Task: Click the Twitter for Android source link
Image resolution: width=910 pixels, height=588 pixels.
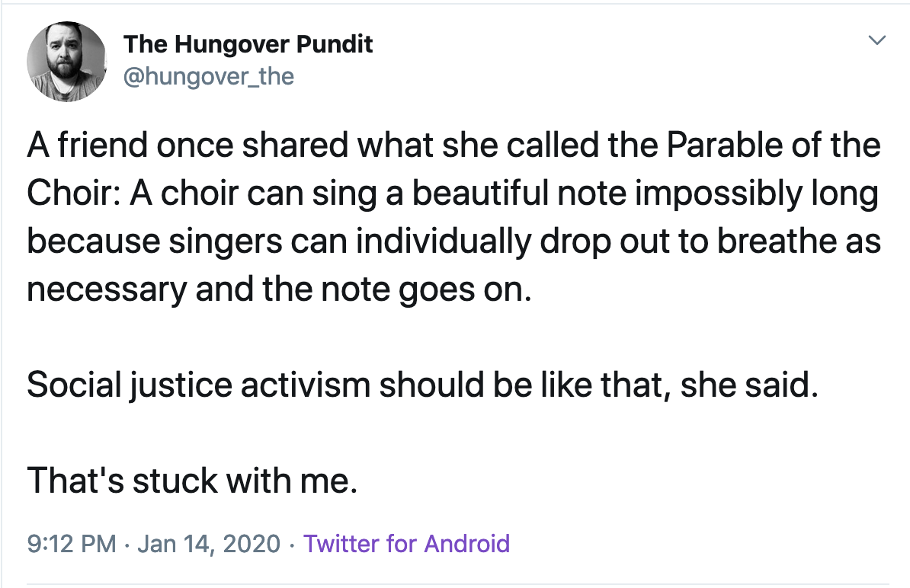Action: click(406, 544)
